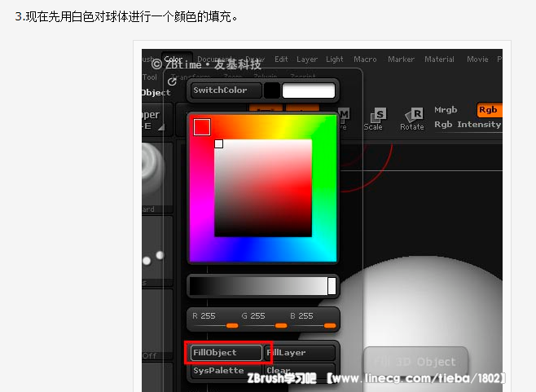Image resolution: width=536 pixels, height=392 pixels.
Task: Open the Layer menu
Action: pyautogui.click(x=307, y=59)
